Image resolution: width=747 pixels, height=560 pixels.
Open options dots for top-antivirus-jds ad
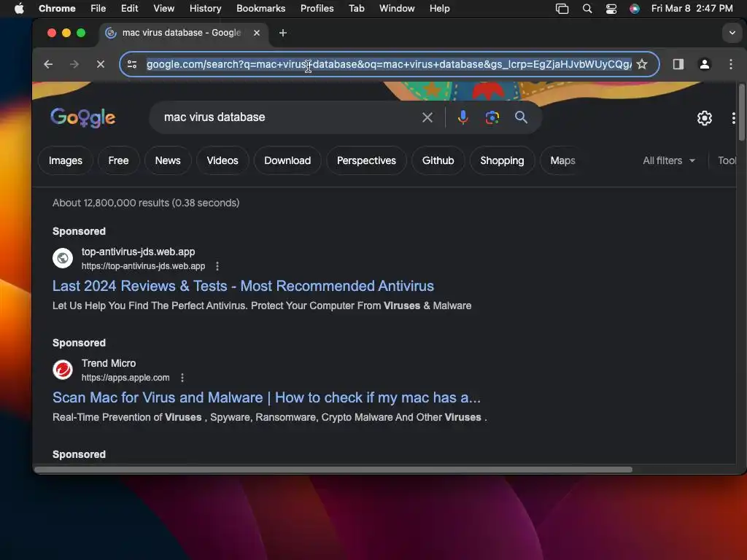[x=217, y=266]
